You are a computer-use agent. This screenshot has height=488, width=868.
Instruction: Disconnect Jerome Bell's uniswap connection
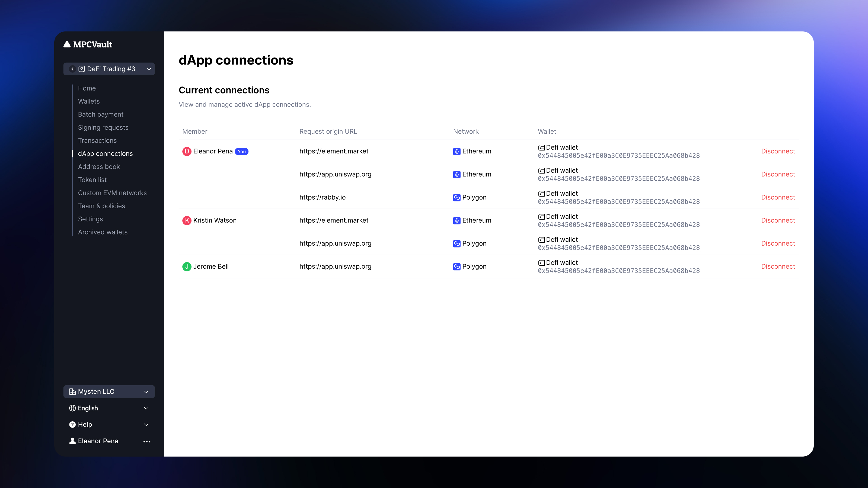778,267
